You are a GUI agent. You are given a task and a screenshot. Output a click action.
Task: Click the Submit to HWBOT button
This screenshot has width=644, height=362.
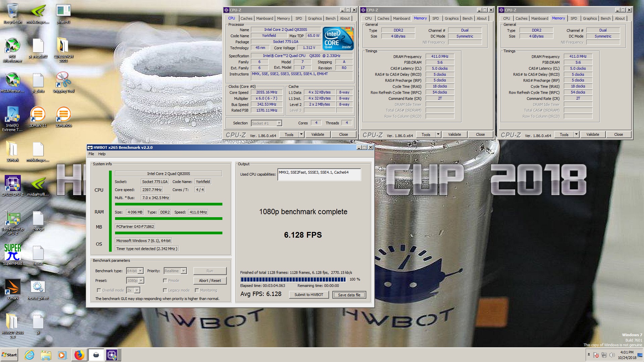point(309,295)
